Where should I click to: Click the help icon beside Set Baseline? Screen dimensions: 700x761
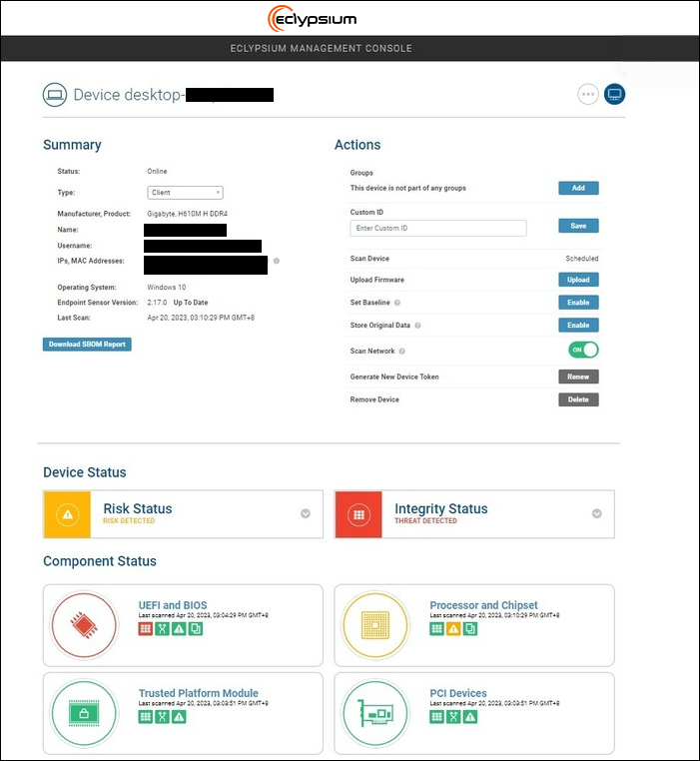[x=397, y=303]
